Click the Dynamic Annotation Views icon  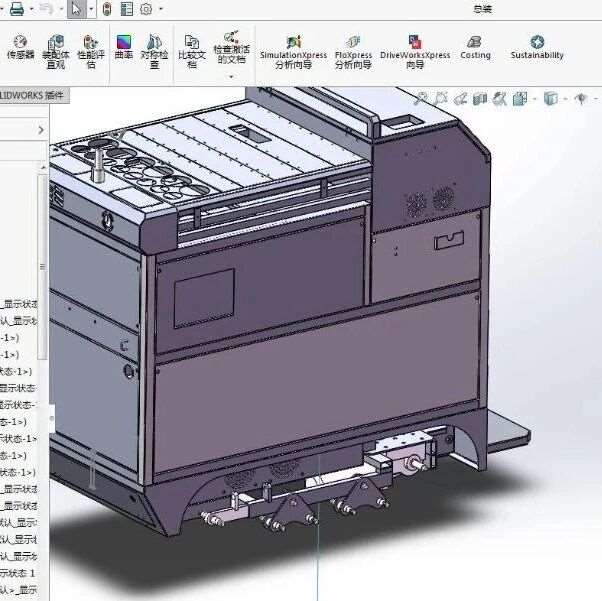[499, 99]
